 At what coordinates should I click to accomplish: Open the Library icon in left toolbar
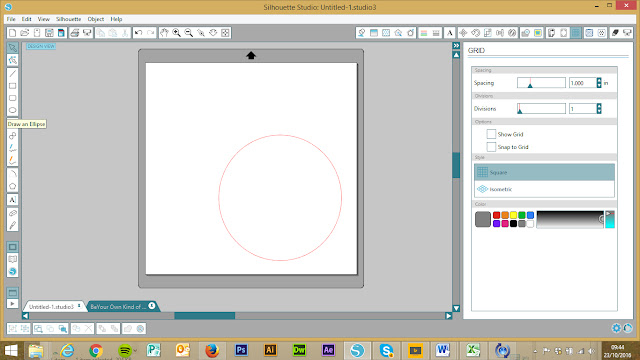click(13, 259)
